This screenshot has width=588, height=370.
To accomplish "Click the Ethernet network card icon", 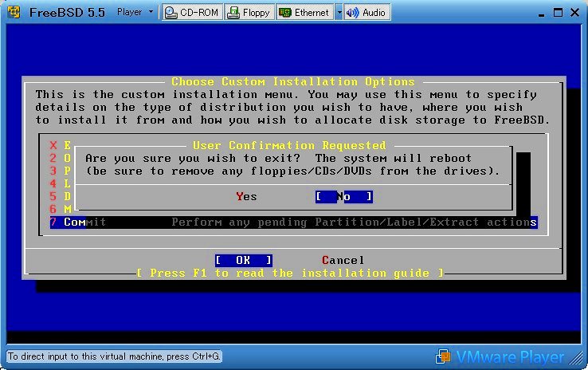I will [284, 12].
